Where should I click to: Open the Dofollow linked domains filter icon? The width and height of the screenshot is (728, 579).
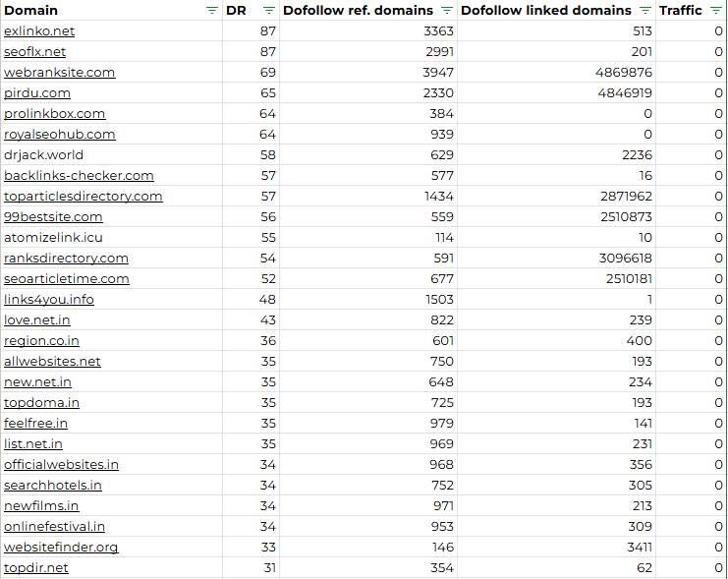pos(644,10)
